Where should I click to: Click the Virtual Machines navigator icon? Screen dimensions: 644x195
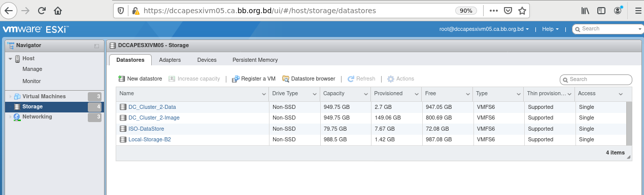click(x=17, y=97)
